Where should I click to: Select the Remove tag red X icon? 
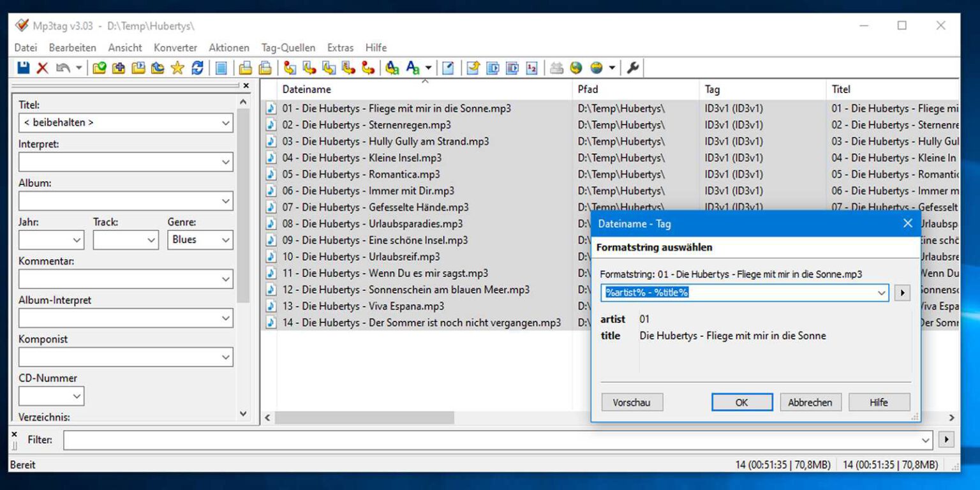click(43, 67)
